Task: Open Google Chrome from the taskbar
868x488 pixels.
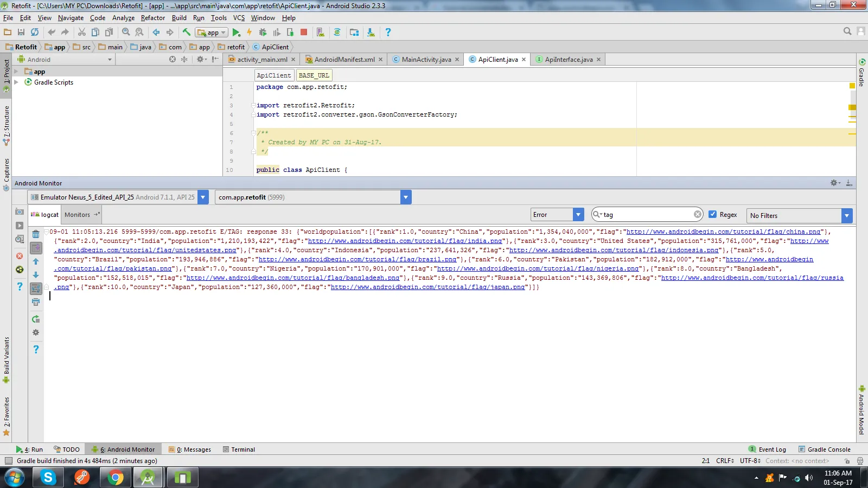Action: [115, 478]
